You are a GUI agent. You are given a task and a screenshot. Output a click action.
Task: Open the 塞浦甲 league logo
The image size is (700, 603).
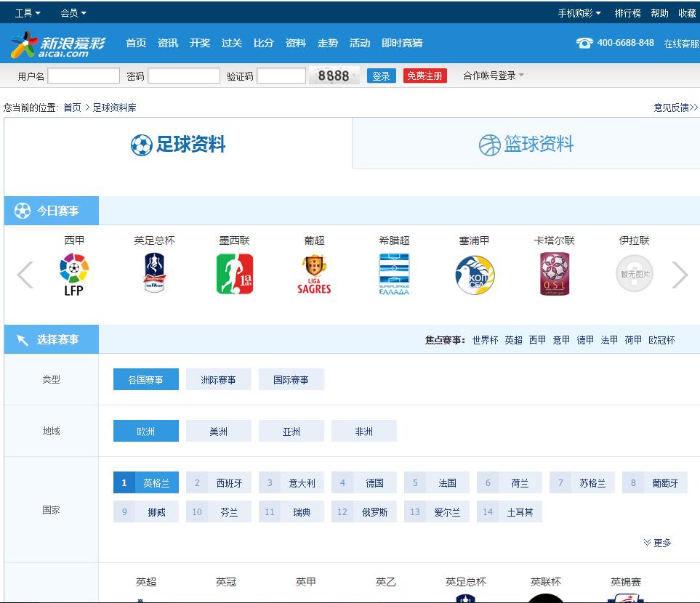point(474,275)
